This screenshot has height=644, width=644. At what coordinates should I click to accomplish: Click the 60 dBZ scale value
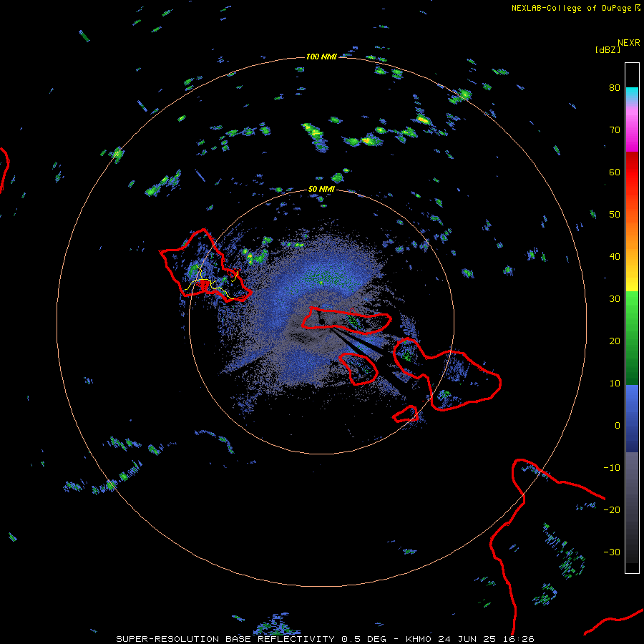[615, 172]
